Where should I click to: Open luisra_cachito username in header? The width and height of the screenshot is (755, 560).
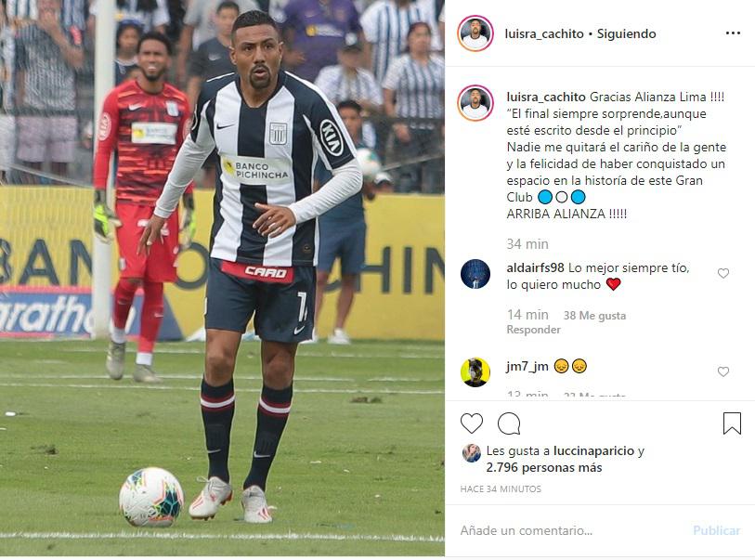point(544,33)
